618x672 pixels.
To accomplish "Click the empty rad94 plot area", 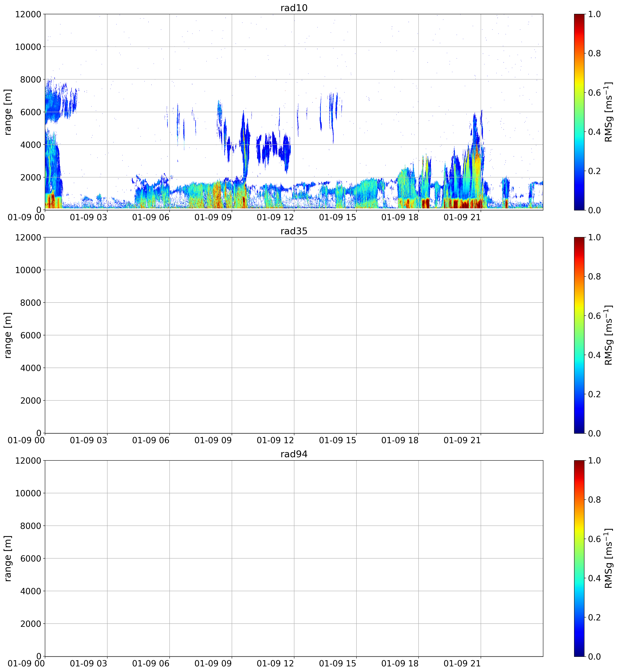I will click(x=294, y=558).
